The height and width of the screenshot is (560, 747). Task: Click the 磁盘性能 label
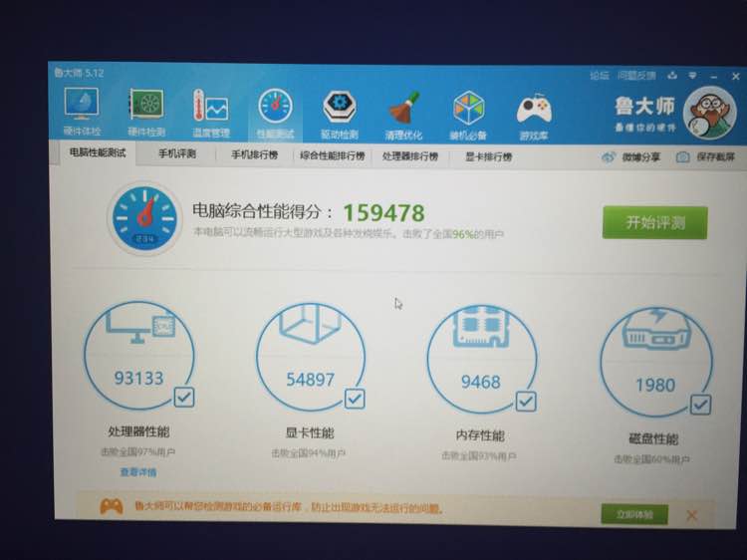(653, 439)
